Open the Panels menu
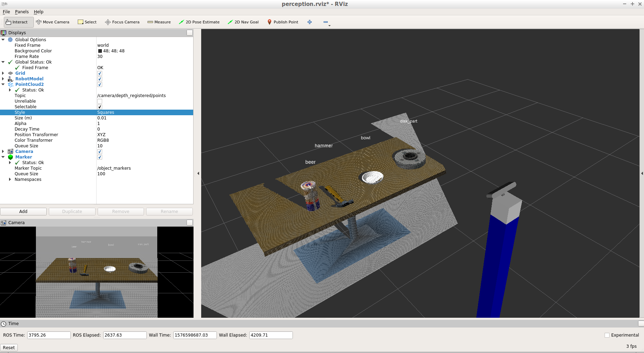 [22, 12]
